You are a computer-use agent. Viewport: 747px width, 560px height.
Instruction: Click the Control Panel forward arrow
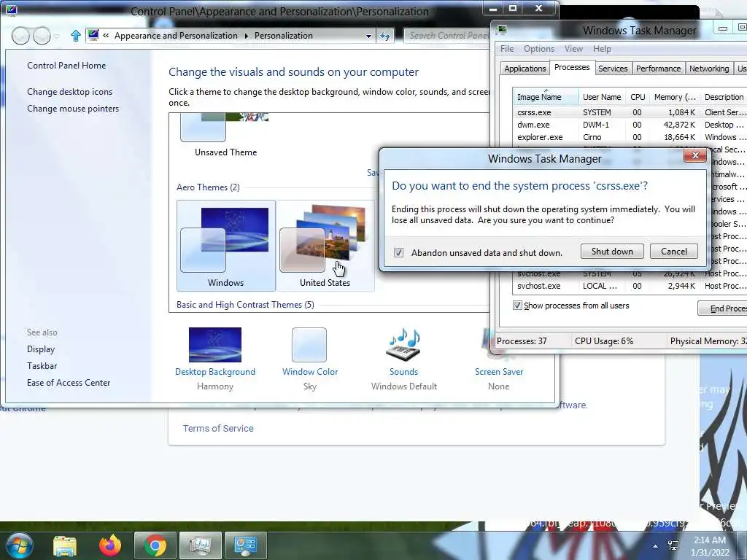coord(42,36)
